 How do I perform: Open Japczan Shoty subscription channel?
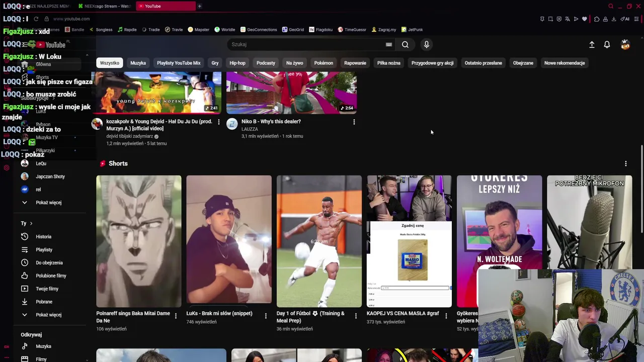[x=50, y=176]
